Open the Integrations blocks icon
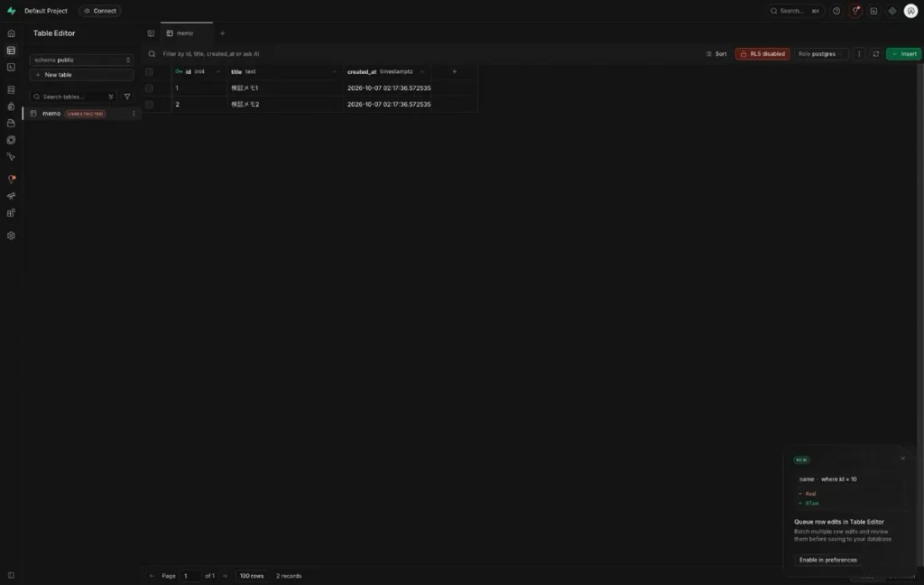Screen dimensions: 924x585 click(x=11, y=213)
